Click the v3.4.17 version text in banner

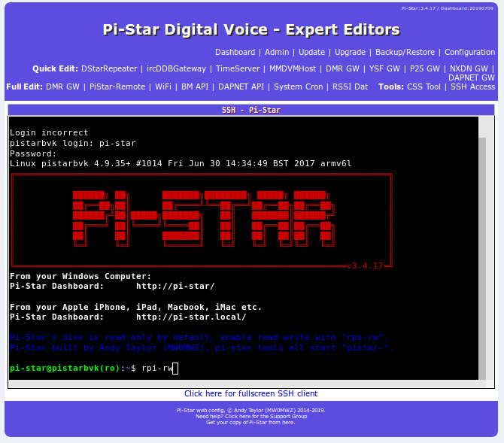click(365, 265)
